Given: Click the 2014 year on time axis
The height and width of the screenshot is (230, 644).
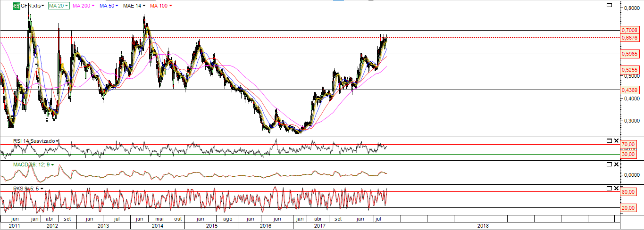Looking at the screenshot, I should [157, 226].
